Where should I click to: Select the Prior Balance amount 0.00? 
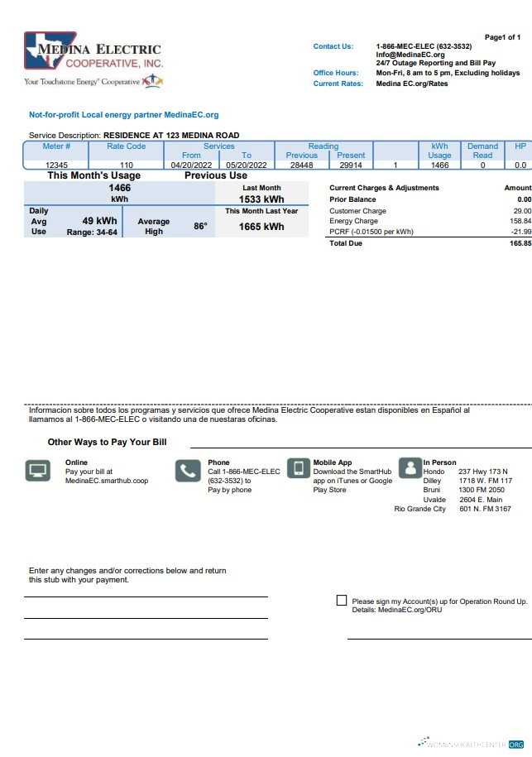coord(525,199)
